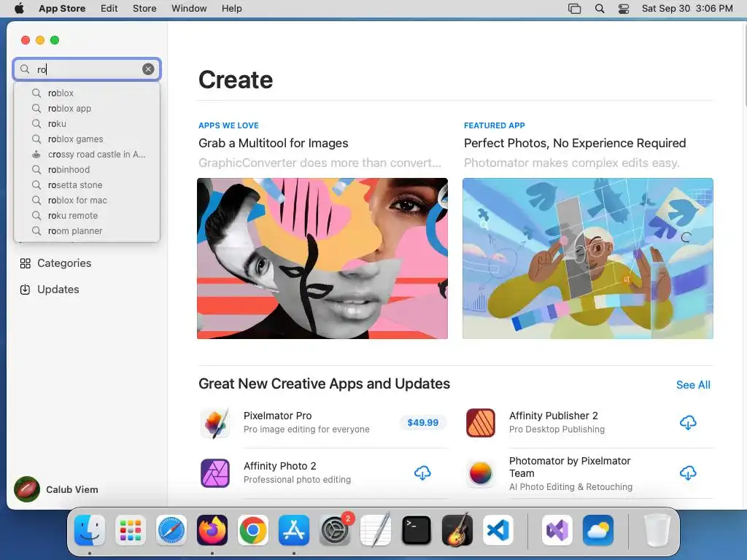Screen dimensions: 747x560
Task: Open Terminal from the Dock
Action: pyautogui.click(x=417, y=530)
